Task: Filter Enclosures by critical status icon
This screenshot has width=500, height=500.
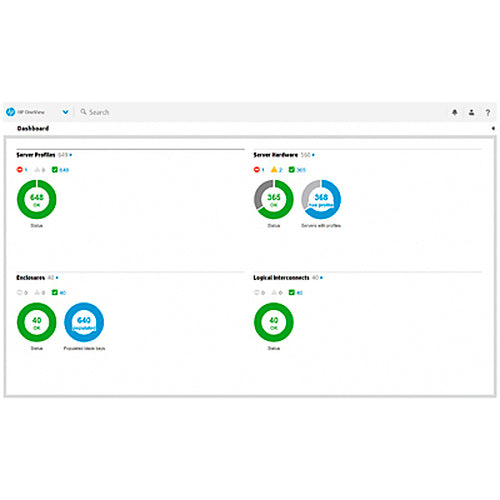Action: (19, 293)
